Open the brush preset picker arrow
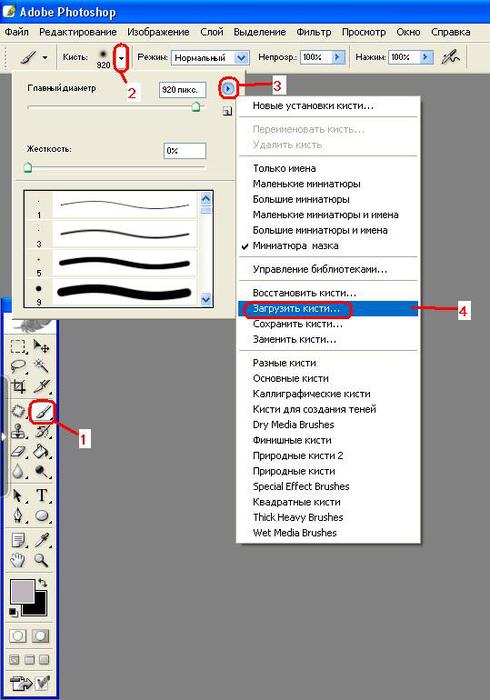 (x=121, y=58)
